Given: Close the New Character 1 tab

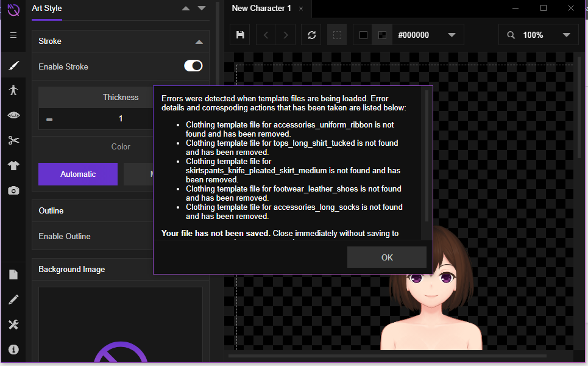Looking at the screenshot, I should click(301, 9).
